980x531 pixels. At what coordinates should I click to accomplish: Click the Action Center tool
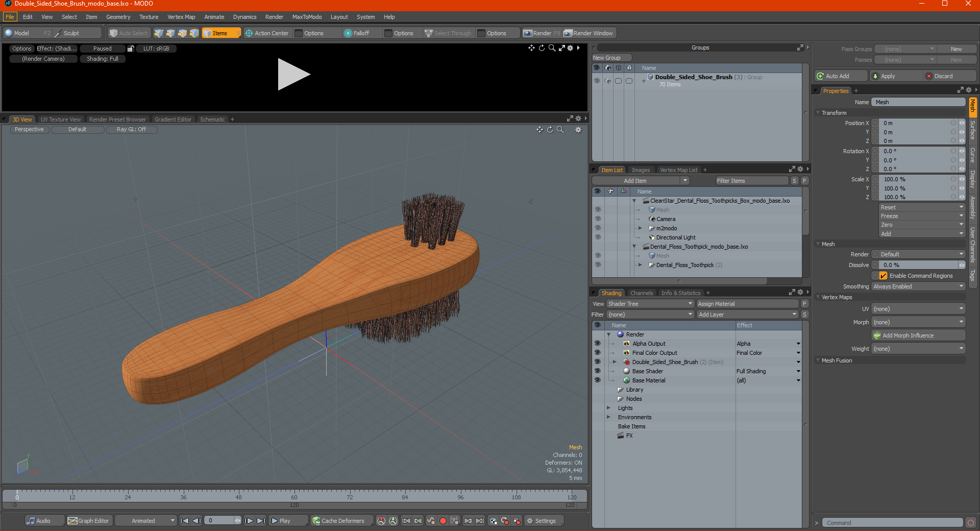(x=267, y=33)
